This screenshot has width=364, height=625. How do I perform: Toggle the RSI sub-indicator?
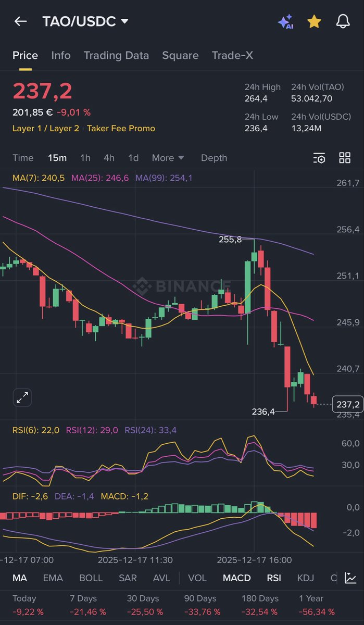(274, 578)
